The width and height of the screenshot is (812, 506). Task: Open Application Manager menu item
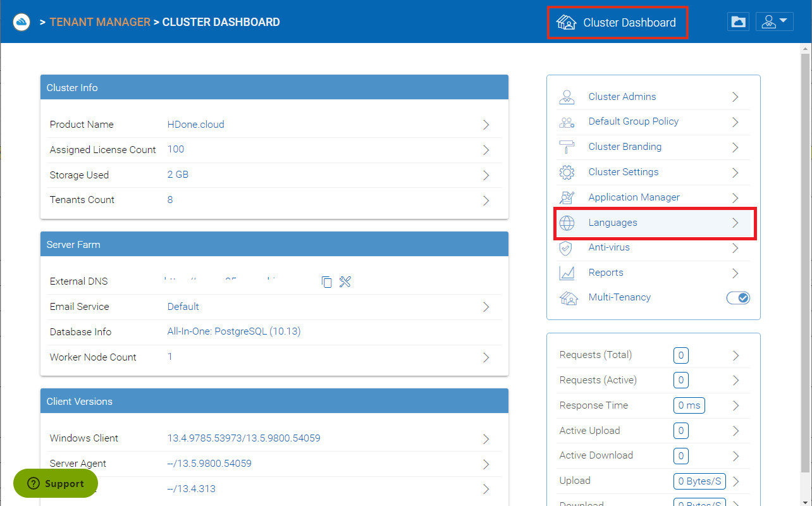654,197
